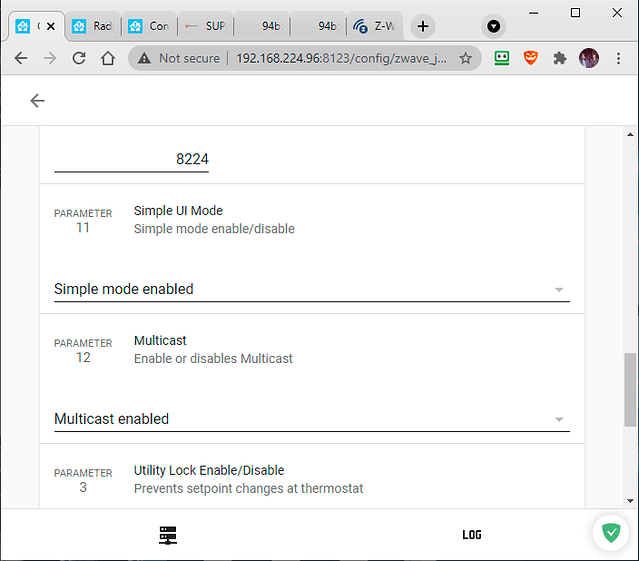639x561 pixels.
Task: Open the Chrome tab search dropdown arrow
Action: pyautogui.click(x=493, y=26)
